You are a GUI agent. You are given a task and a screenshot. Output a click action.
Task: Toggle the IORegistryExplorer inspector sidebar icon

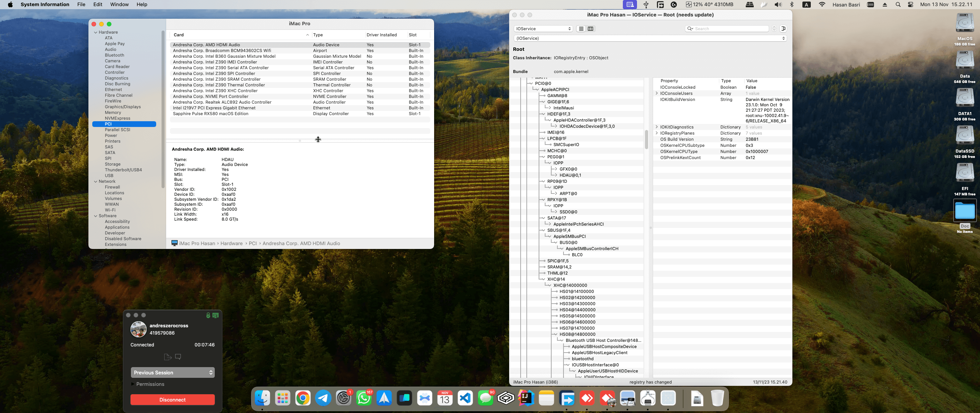[783, 29]
